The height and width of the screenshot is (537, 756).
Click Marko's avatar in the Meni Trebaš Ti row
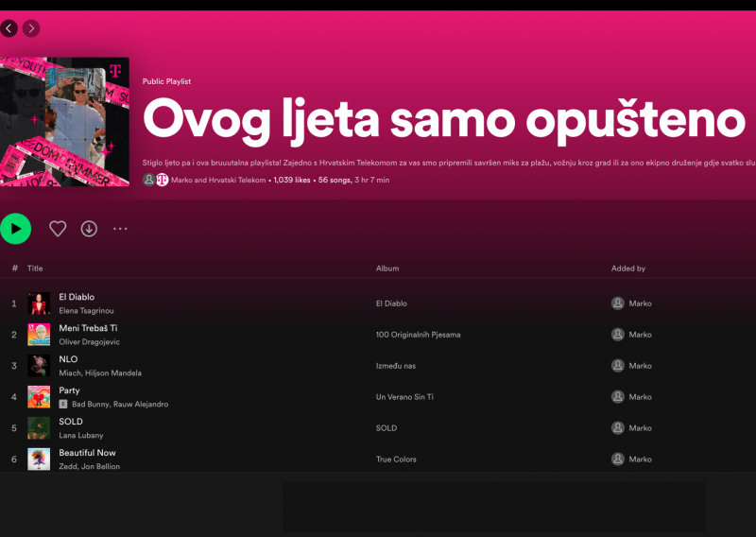click(618, 335)
